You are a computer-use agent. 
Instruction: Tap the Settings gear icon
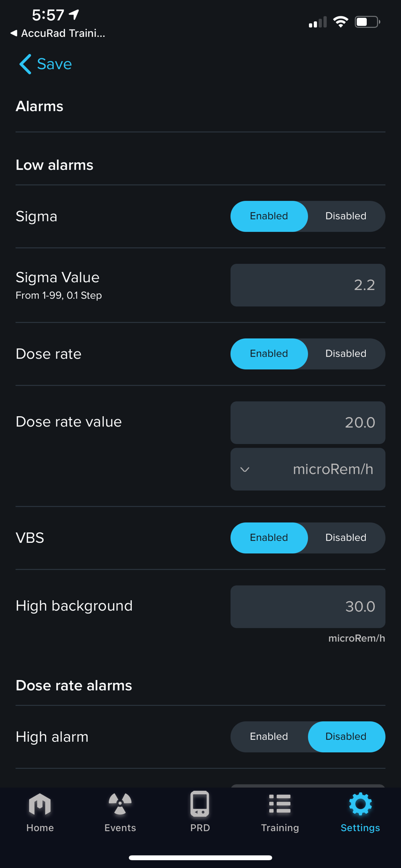pyautogui.click(x=360, y=804)
